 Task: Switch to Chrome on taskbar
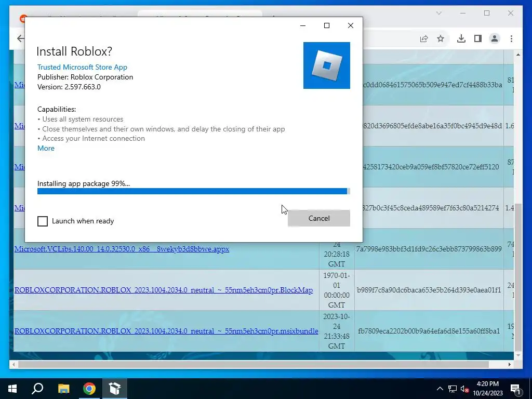(89, 389)
